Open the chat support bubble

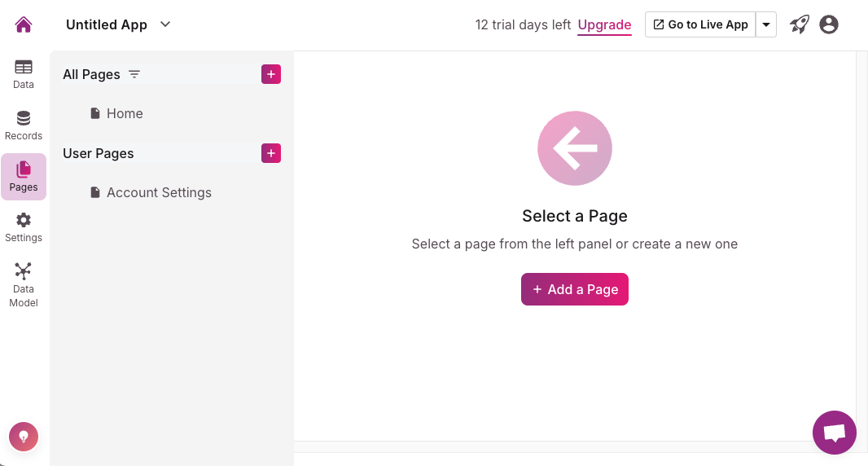(x=835, y=433)
